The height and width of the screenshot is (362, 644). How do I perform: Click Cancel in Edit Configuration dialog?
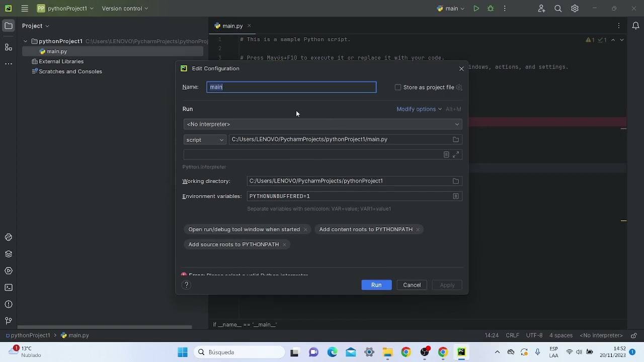(x=412, y=285)
